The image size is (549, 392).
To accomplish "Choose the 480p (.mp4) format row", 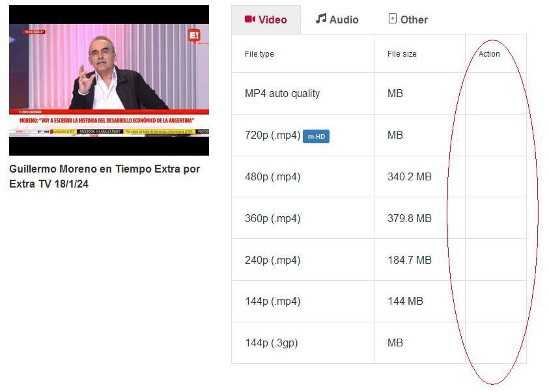I will coord(379,176).
